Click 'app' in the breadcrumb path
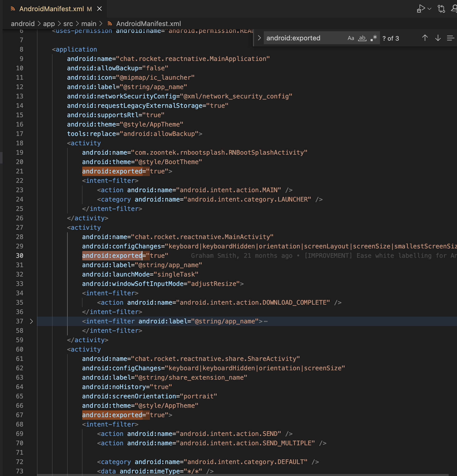 (x=49, y=24)
